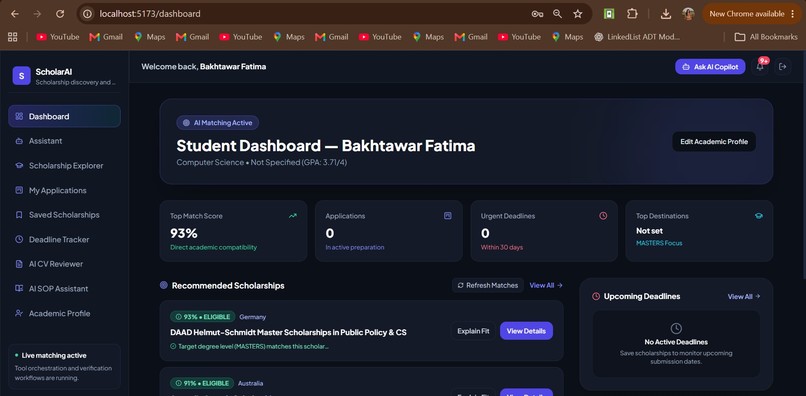Open the Dashboard menu item
The height and width of the screenshot is (396, 806).
click(x=64, y=116)
